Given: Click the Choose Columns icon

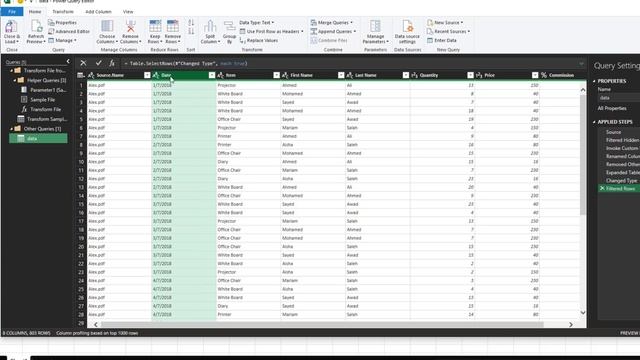Looking at the screenshot, I should (x=107, y=26).
